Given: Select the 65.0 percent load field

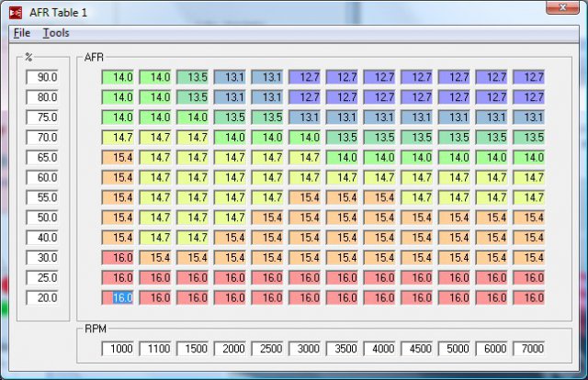Looking at the screenshot, I should coord(43,158).
